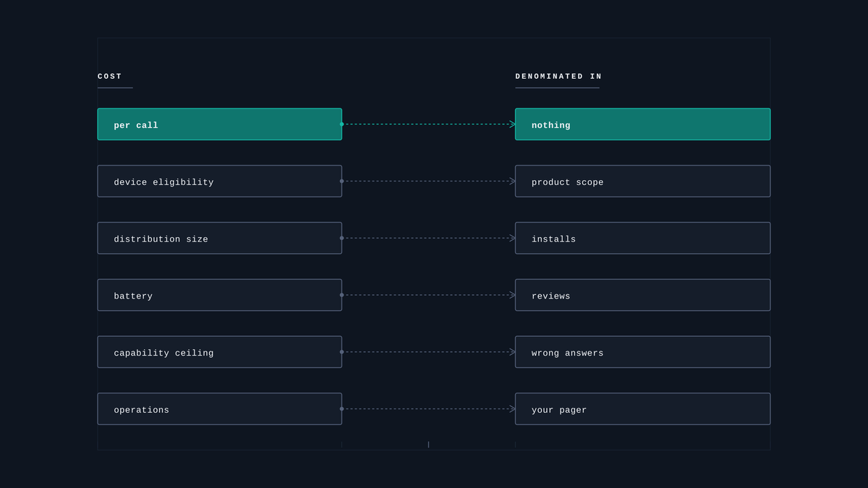Image resolution: width=868 pixels, height=488 pixels.
Task: Select the "distribution size" box
Action: click(x=220, y=239)
